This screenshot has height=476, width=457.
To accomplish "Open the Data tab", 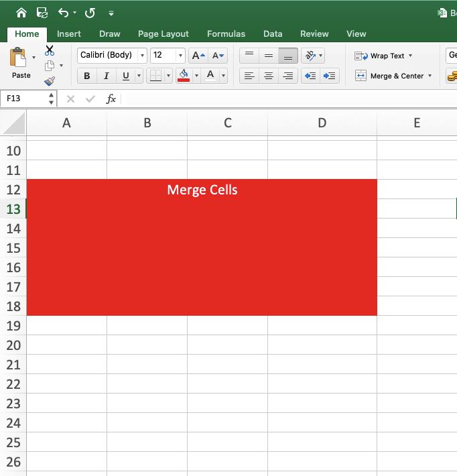I will coord(273,34).
